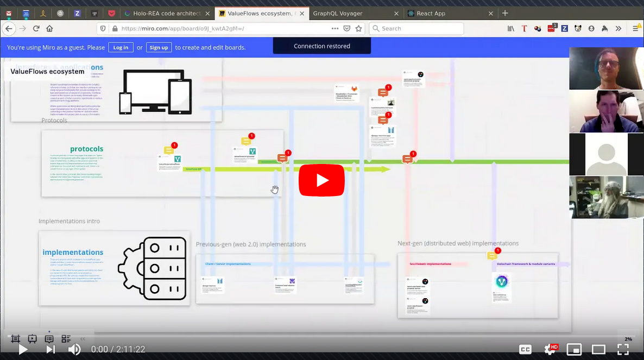The image size is (644, 360).
Task: Open Miro presentation mode icon
Action: point(32,339)
